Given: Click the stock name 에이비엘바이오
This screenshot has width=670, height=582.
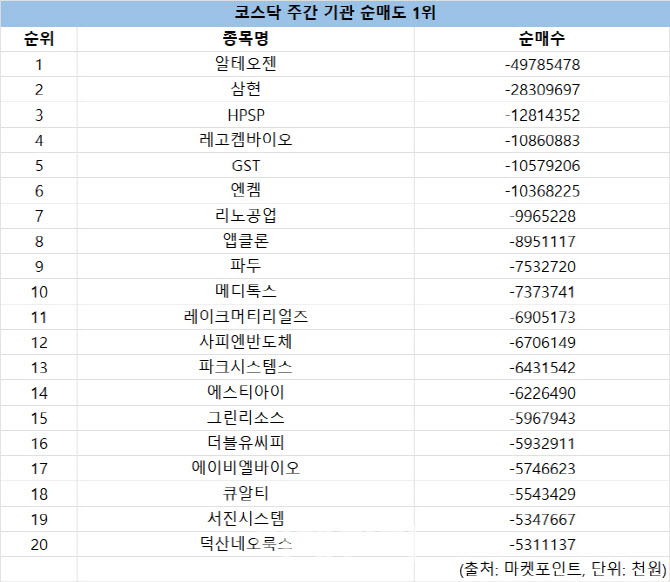Looking at the screenshot, I should [246, 468].
